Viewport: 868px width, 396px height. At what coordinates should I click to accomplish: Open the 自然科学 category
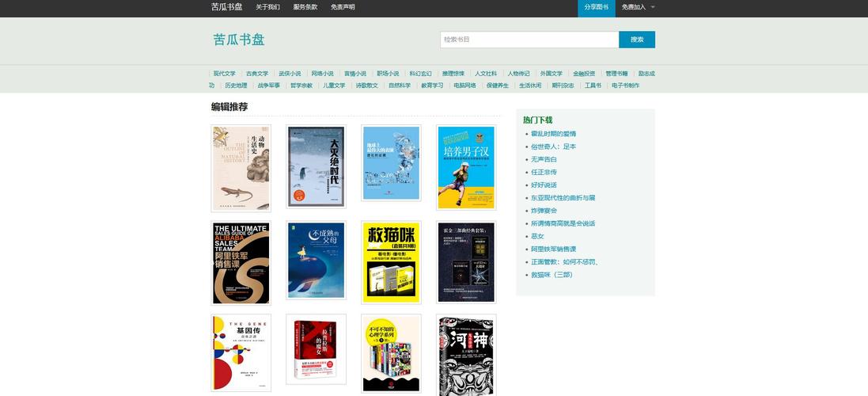pyautogui.click(x=399, y=86)
